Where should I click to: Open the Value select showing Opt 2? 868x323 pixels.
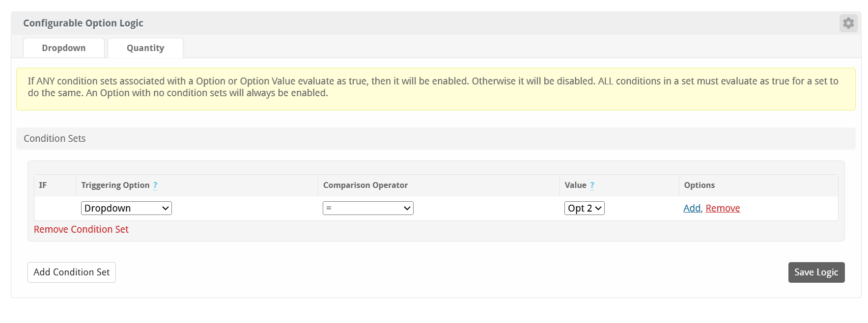click(x=584, y=208)
